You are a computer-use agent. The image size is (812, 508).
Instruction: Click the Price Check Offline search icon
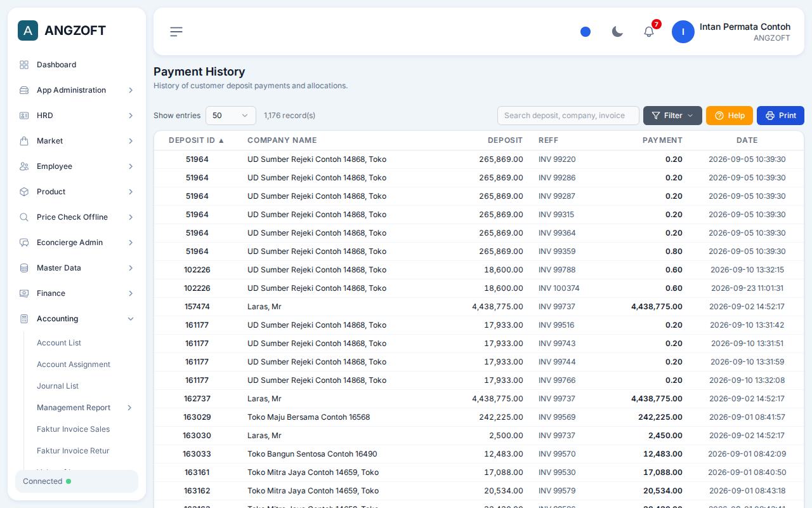coord(24,217)
